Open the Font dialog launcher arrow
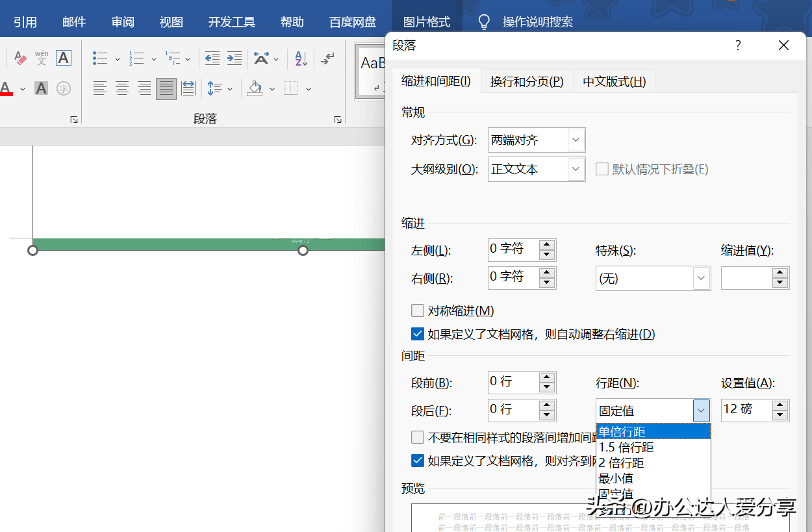Viewport: 812px width, 532px height. tap(74, 120)
